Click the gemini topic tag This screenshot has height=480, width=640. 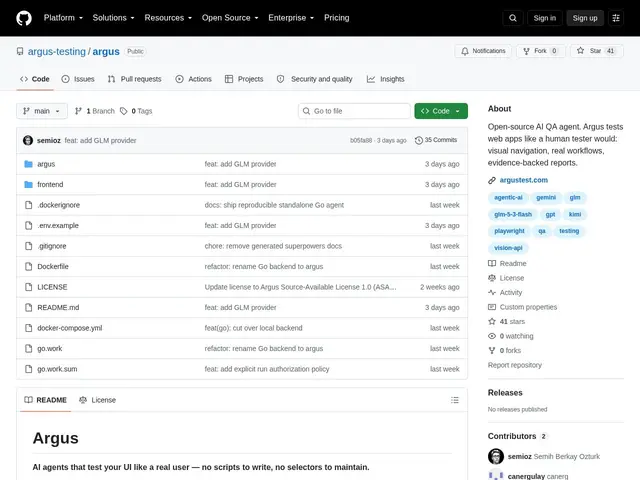point(546,198)
